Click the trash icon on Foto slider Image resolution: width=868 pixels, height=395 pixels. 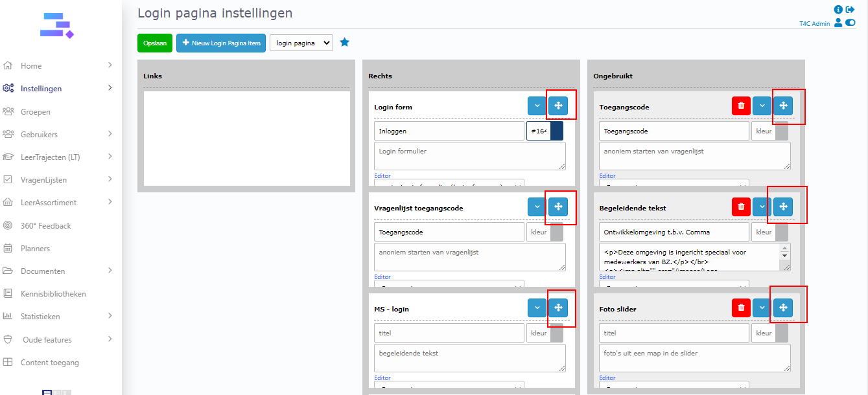(741, 308)
